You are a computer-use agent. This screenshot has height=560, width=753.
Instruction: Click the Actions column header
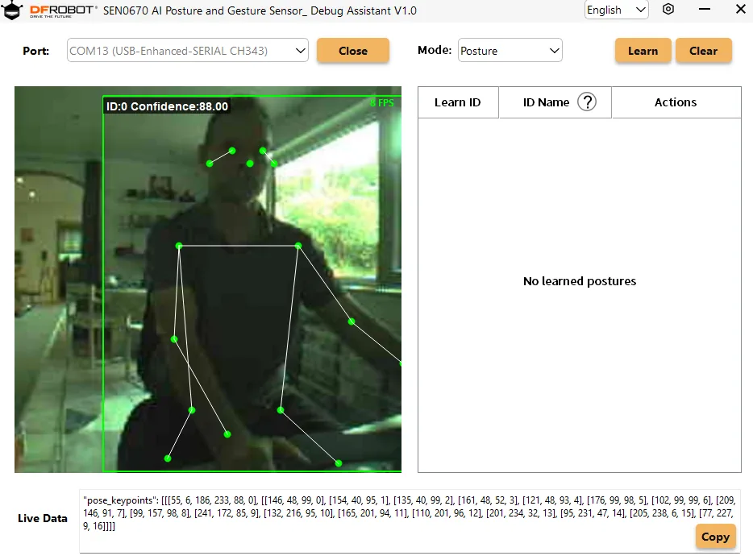click(x=676, y=102)
